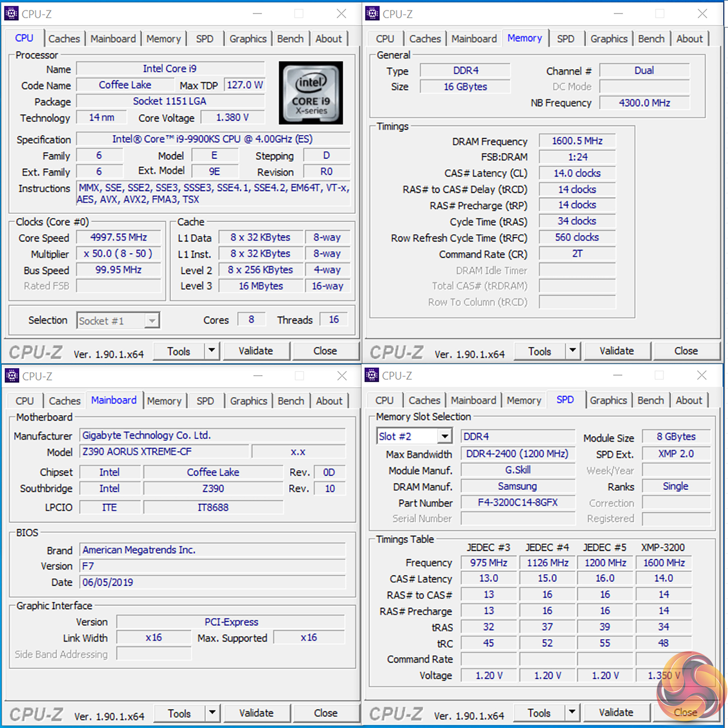Click the Part Number field F4-3200C14-8GFX

(518, 503)
